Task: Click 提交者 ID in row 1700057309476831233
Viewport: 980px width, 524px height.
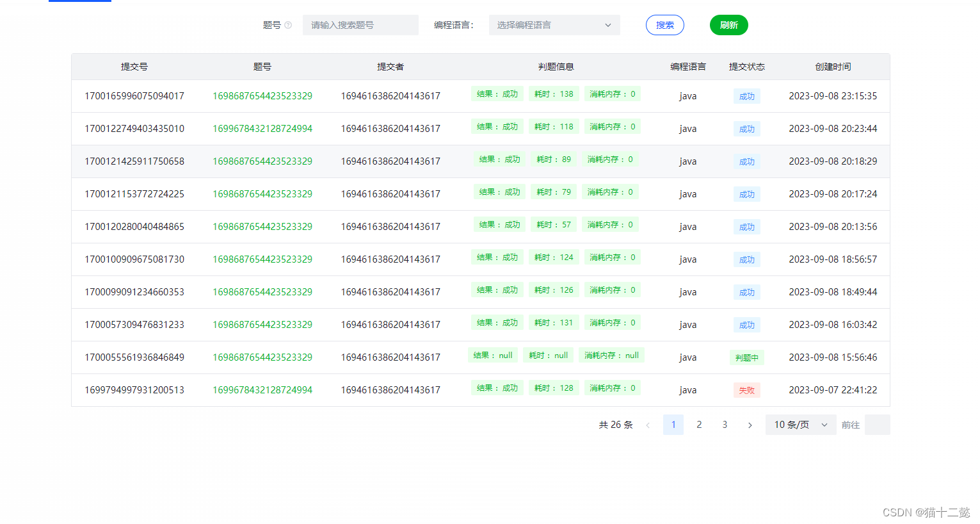Action: 390,325
